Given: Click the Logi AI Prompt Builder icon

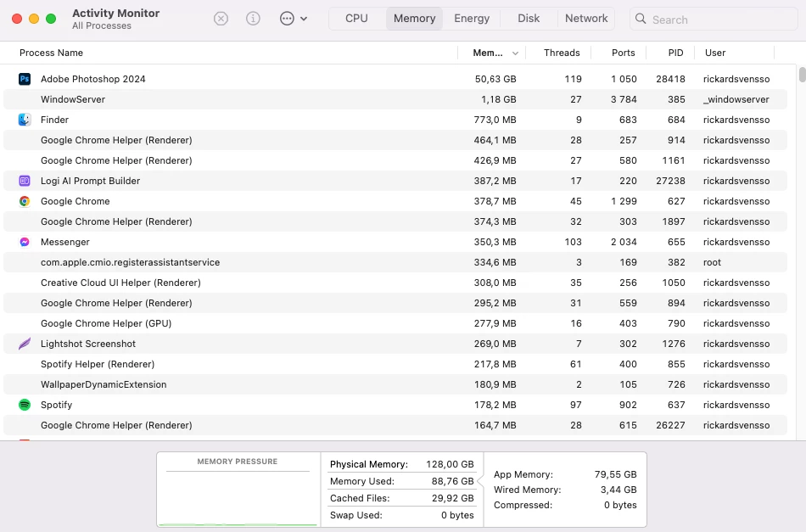Looking at the screenshot, I should [24, 181].
